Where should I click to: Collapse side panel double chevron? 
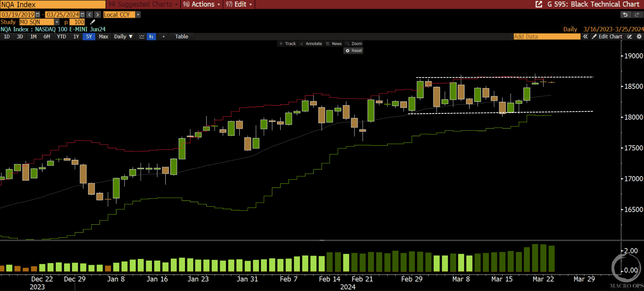[x=585, y=36]
